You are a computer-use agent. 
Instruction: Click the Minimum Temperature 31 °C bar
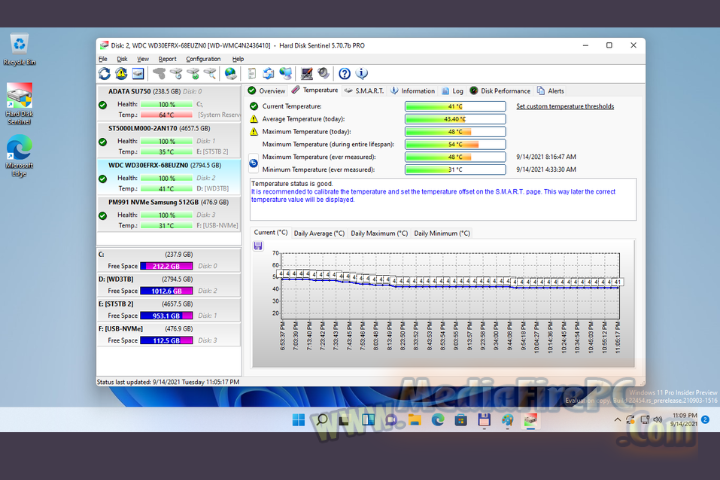coord(455,169)
